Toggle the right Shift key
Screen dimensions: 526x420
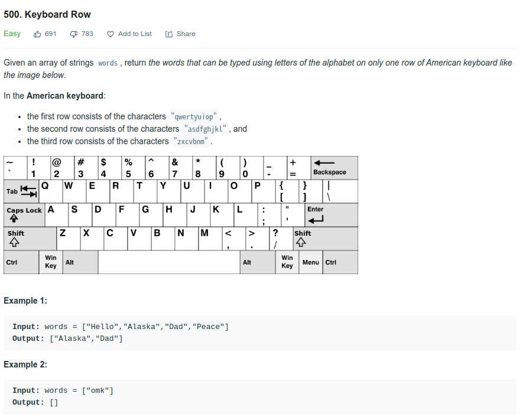point(325,238)
